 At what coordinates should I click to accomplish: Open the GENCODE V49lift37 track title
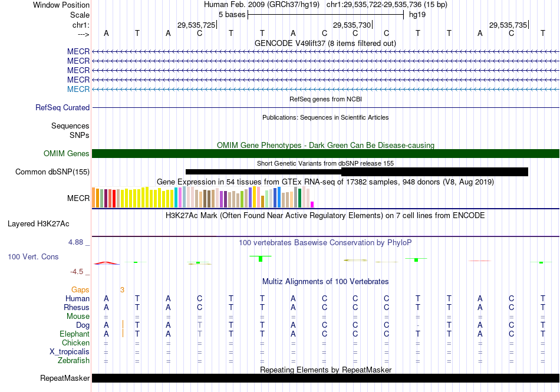click(325, 43)
